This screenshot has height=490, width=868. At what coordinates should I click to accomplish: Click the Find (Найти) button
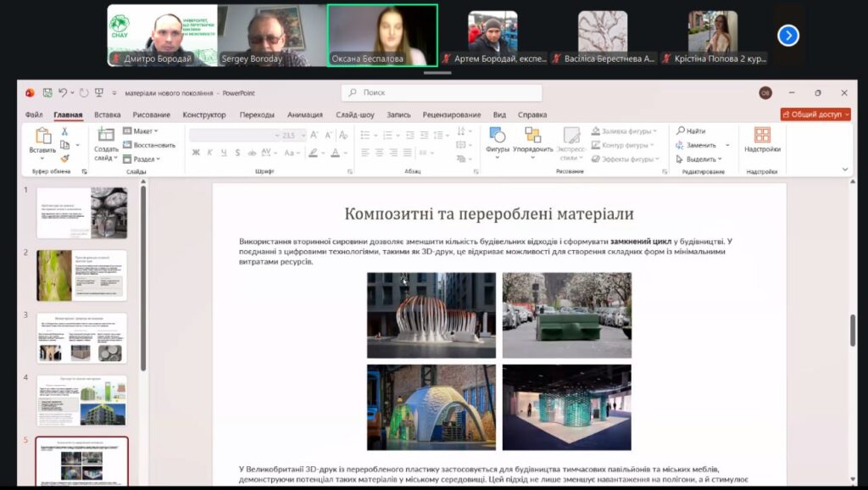pyautogui.click(x=691, y=131)
